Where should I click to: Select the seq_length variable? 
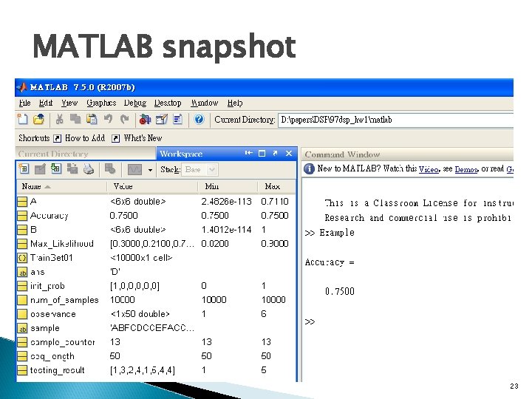tap(156, 356)
